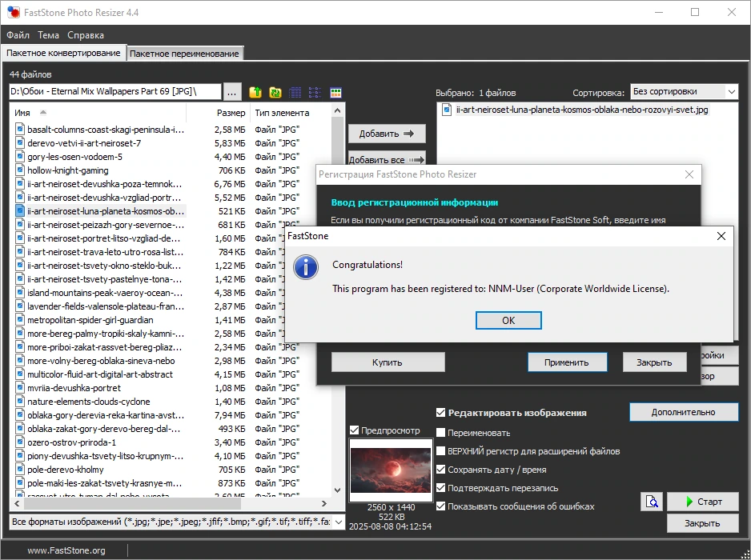This screenshot has height=560, width=751.
Task: Toggle Показывать сообщения об ошибках checkbox
Action: pos(440,506)
